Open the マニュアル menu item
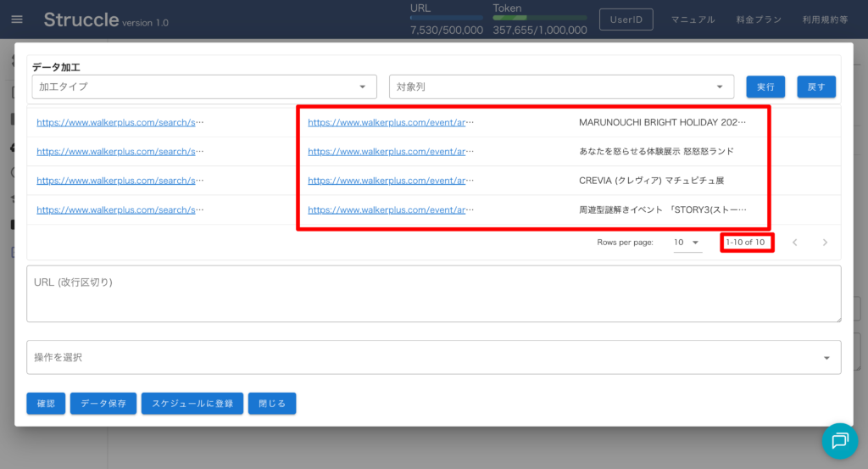 693,20
